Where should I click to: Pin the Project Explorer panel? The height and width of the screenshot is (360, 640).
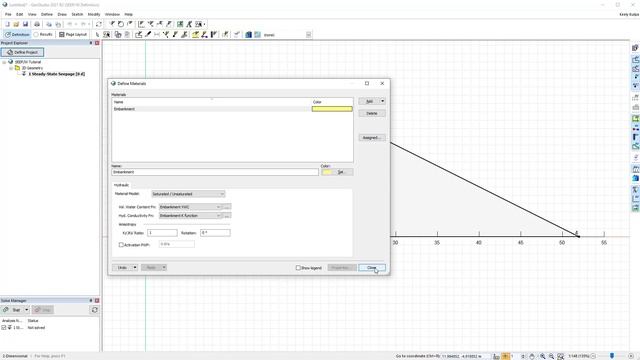point(91,43)
